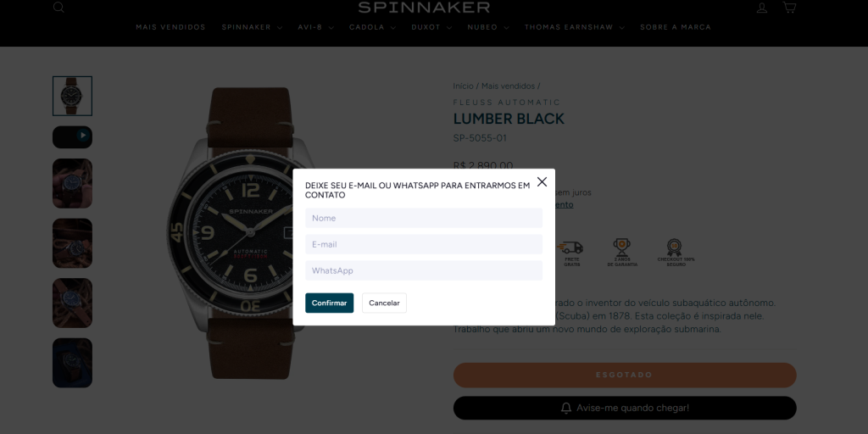Open the Mais Vendidos menu item

tap(170, 27)
